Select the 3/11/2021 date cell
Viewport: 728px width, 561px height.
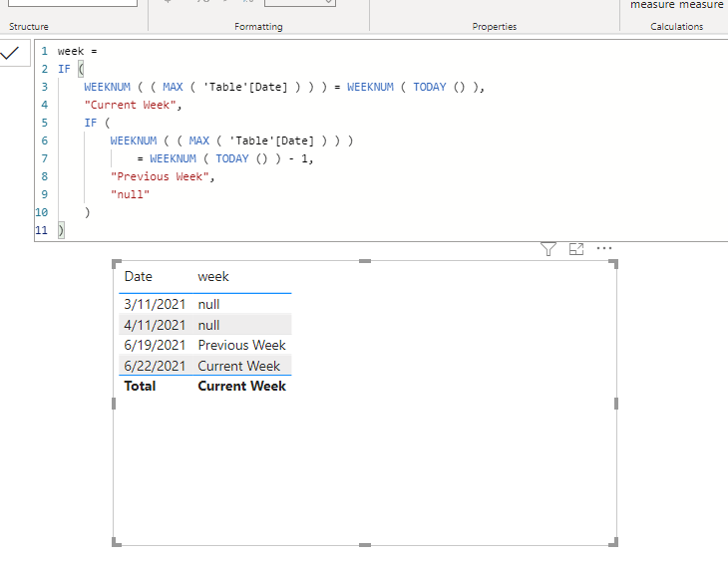(x=155, y=304)
